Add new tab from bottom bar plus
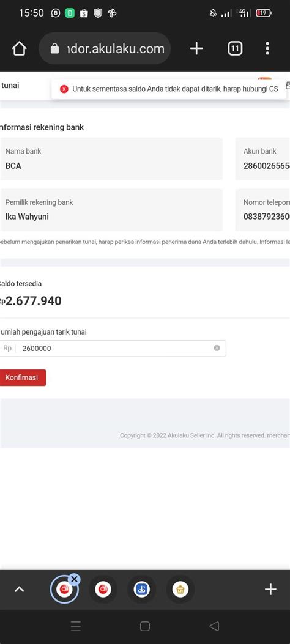Viewport: 290px width, 644px height. click(x=270, y=590)
